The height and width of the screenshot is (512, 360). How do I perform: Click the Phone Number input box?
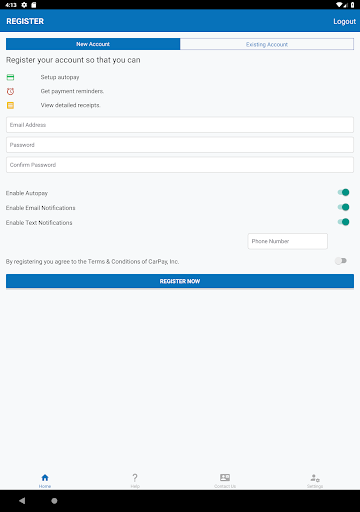288,241
